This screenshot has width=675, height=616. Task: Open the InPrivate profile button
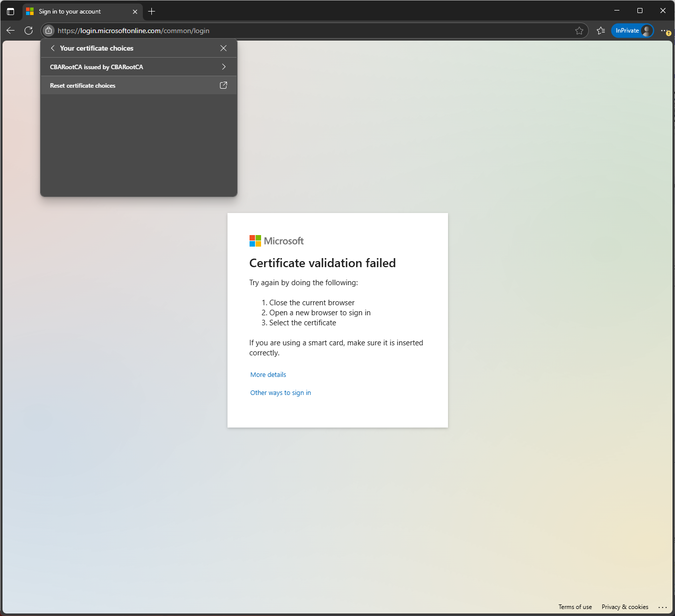coord(633,31)
